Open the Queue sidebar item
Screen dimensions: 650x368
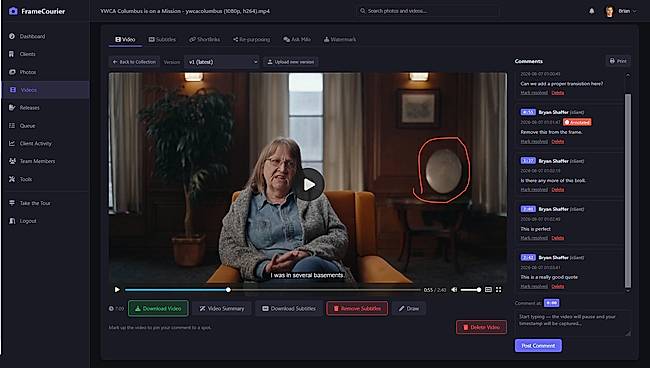(x=45, y=126)
